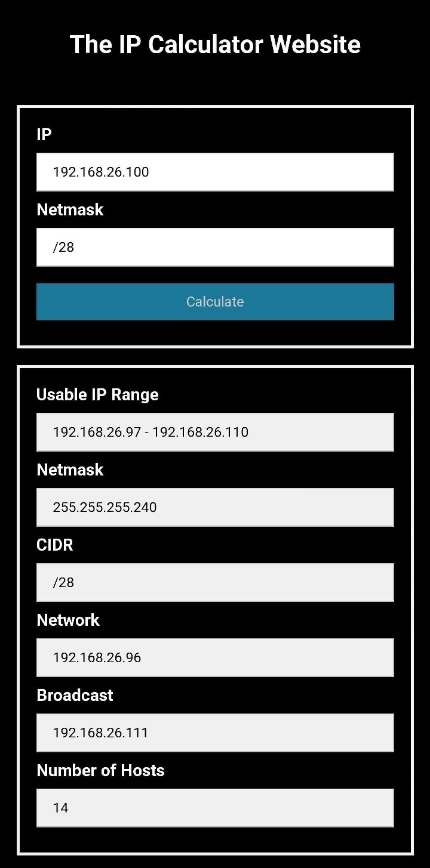The image size is (430, 868).
Task: Click the Broadcast address result box
Action: point(215,733)
